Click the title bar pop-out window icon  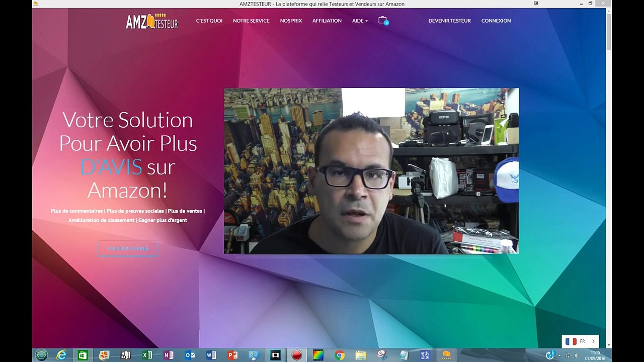point(536,4)
